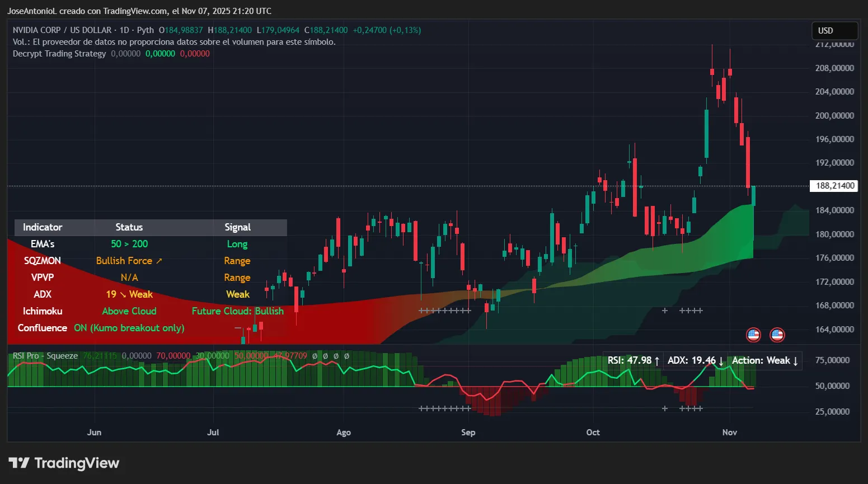This screenshot has height=484, width=868.
Task: Click the TradingView logo at bottom left
Action: tap(64, 463)
